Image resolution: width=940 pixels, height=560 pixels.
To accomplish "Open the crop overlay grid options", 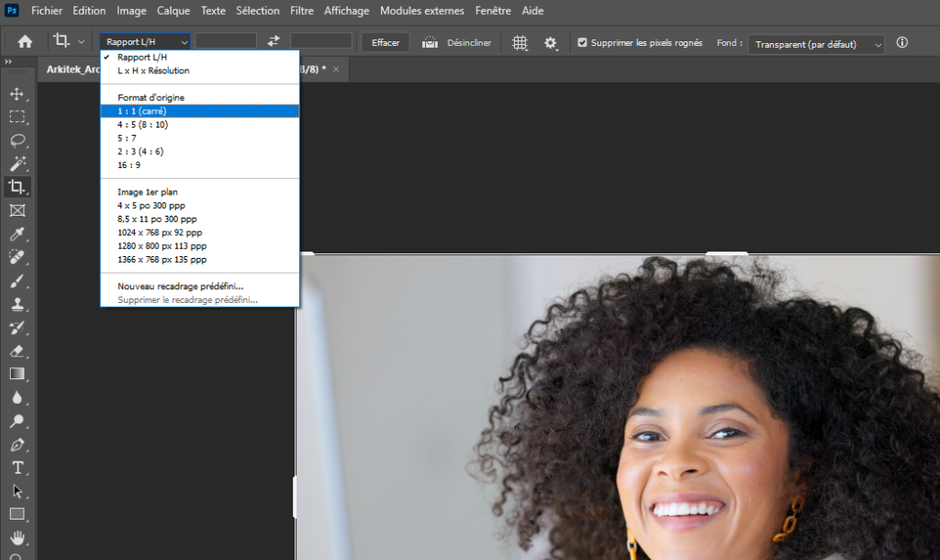I will pyautogui.click(x=520, y=42).
